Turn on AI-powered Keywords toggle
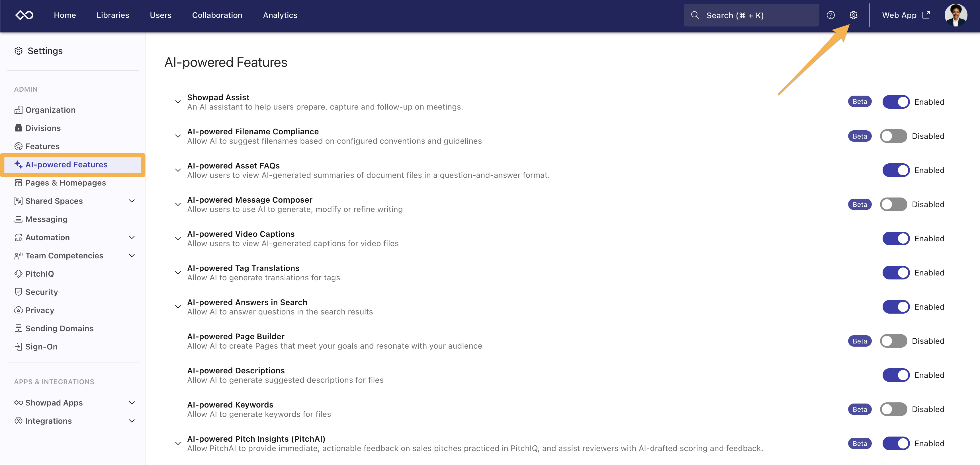 (893, 410)
